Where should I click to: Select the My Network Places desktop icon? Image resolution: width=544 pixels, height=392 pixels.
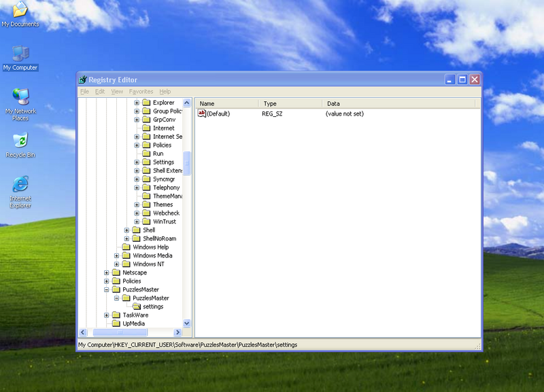(20, 105)
